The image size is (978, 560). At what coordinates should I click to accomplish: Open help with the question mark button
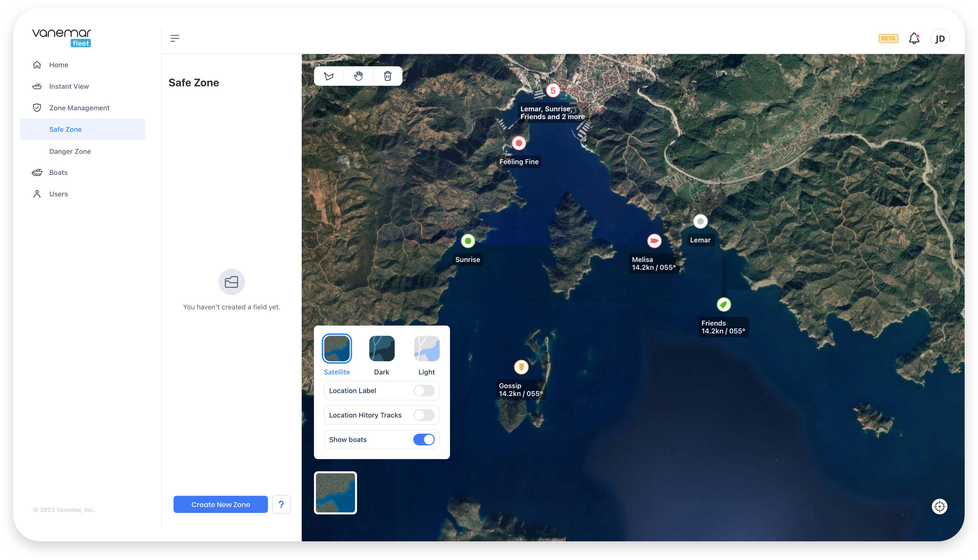281,505
